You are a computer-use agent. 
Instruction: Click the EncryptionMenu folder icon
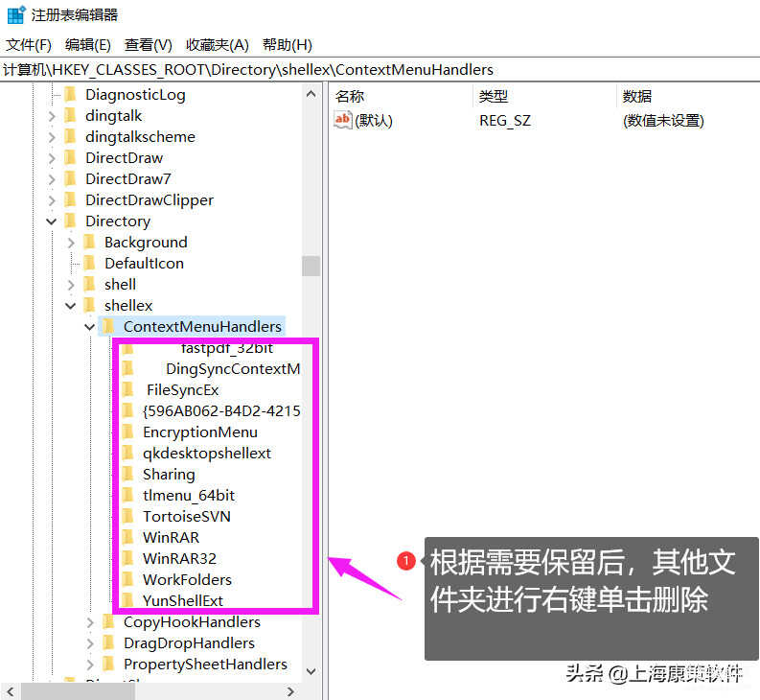point(127,432)
